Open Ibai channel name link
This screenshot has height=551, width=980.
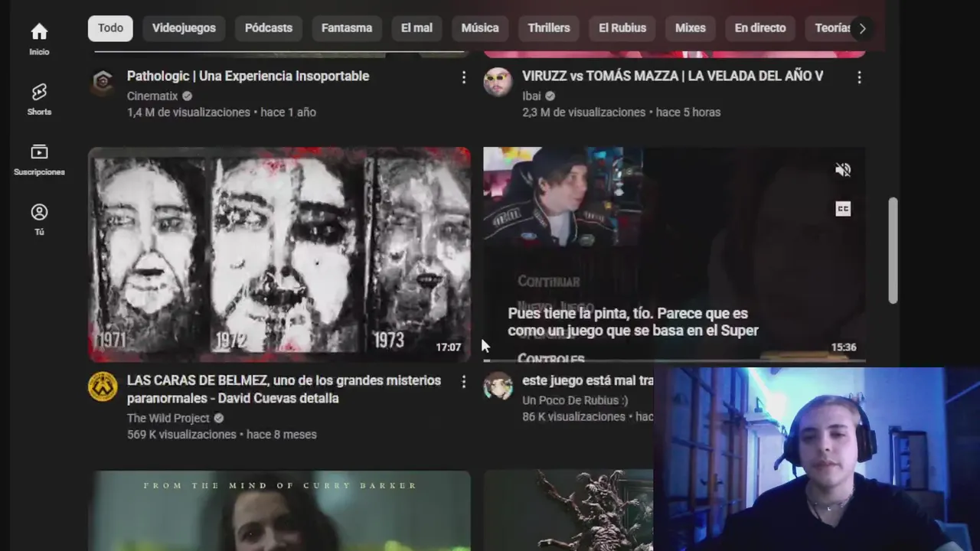(531, 96)
